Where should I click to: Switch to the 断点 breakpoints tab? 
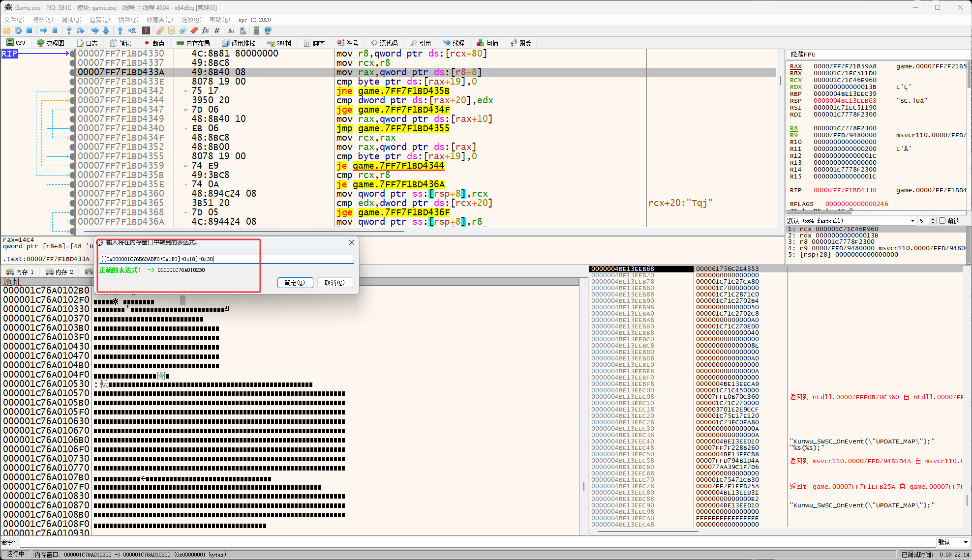point(154,43)
